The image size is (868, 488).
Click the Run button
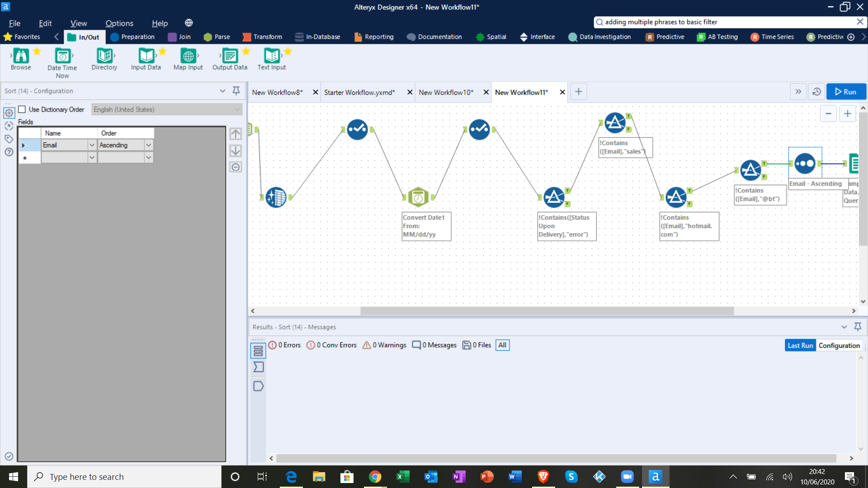tap(846, 92)
